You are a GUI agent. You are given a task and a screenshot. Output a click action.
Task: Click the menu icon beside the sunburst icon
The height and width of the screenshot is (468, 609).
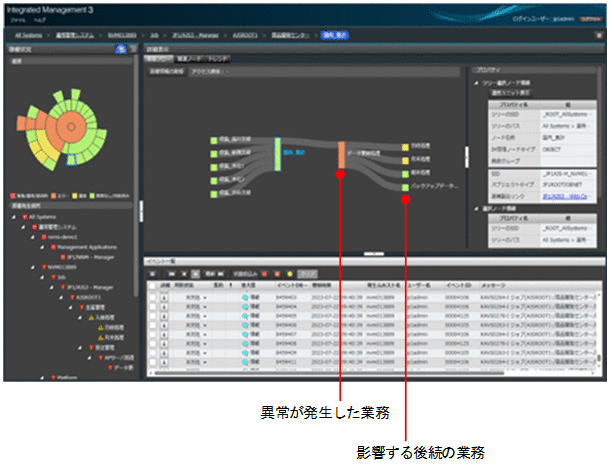pyautogui.click(x=133, y=49)
